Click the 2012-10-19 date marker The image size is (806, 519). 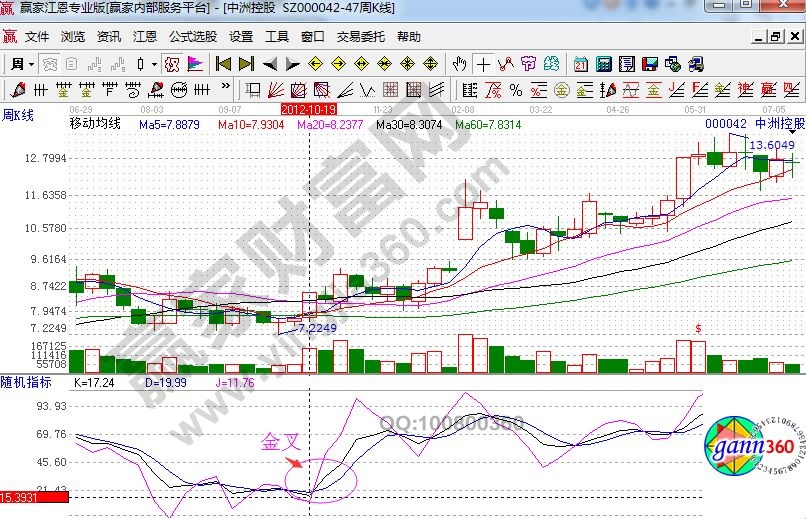(x=309, y=108)
